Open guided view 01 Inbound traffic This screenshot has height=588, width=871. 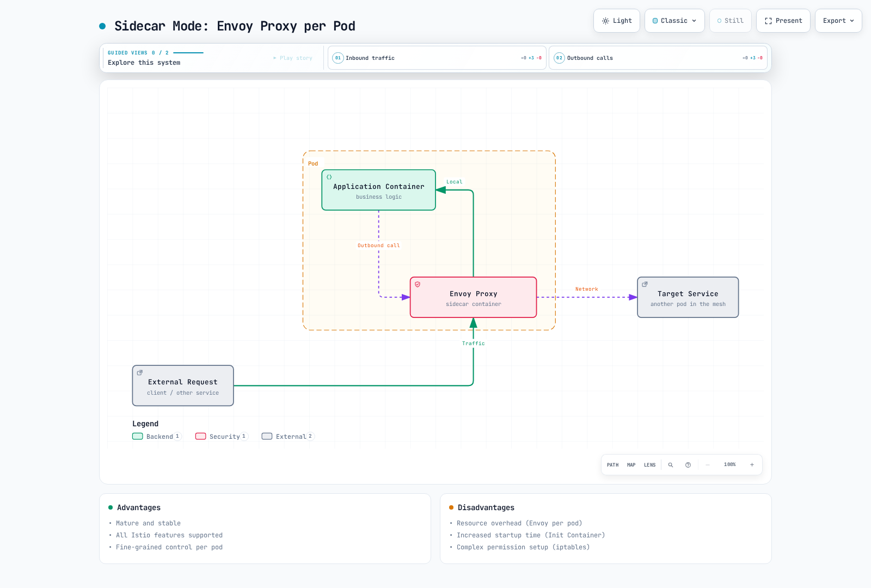[437, 58]
